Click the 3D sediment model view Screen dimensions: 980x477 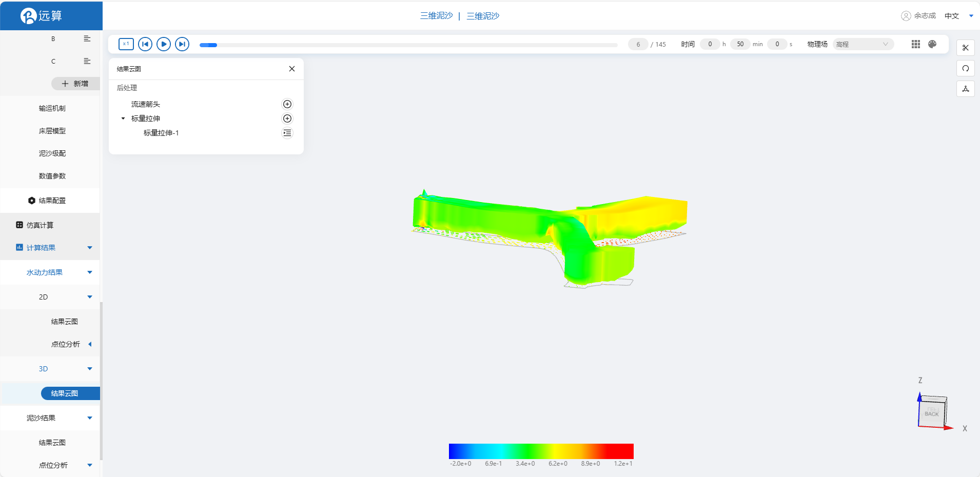(x=549, y=239)
